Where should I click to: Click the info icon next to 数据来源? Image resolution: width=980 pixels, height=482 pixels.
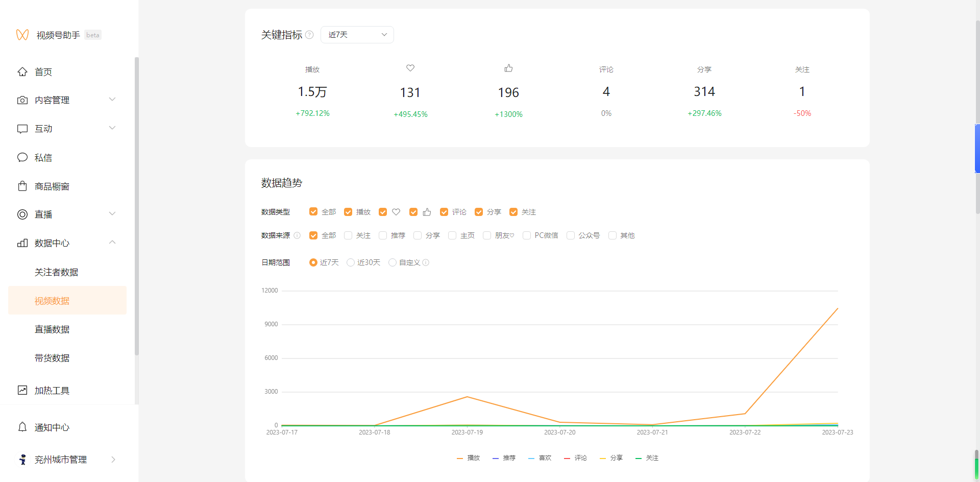(x=297, y=235)
